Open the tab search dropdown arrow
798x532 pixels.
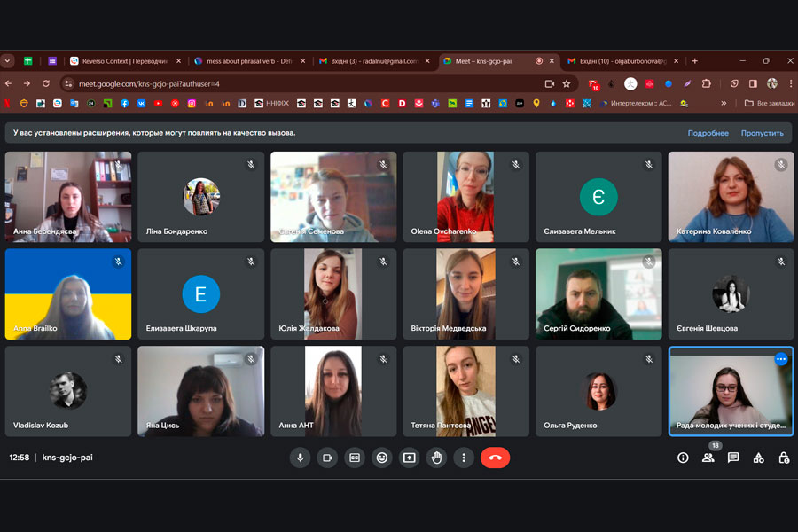tap(7, 61)
